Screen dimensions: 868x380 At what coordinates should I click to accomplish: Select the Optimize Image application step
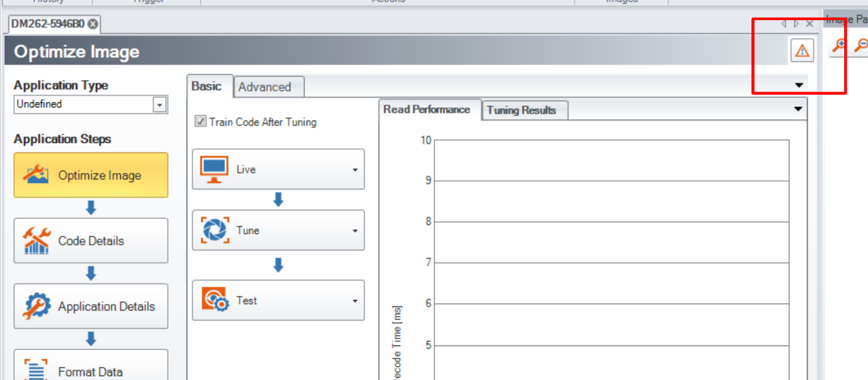click(x=91, y=176)
